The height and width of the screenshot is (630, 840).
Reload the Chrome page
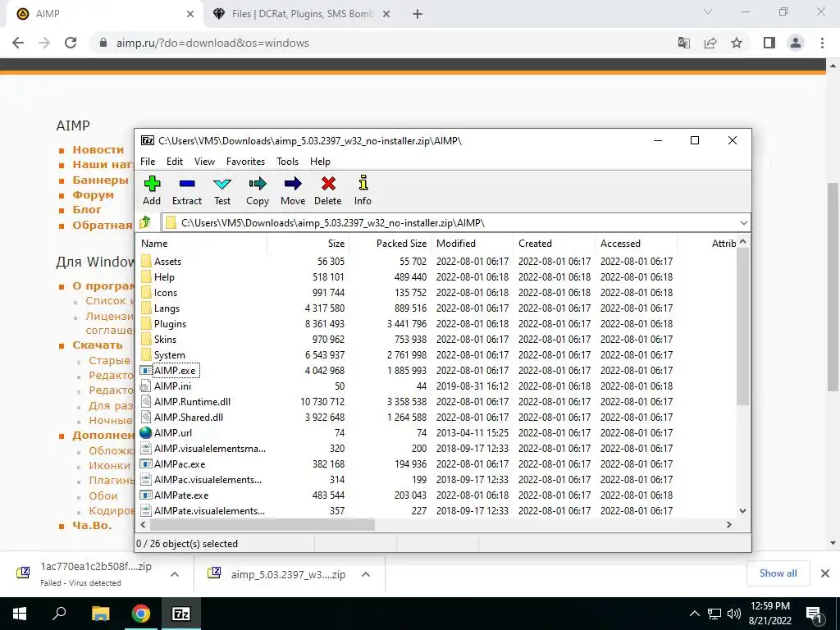(x=71, y=43)
